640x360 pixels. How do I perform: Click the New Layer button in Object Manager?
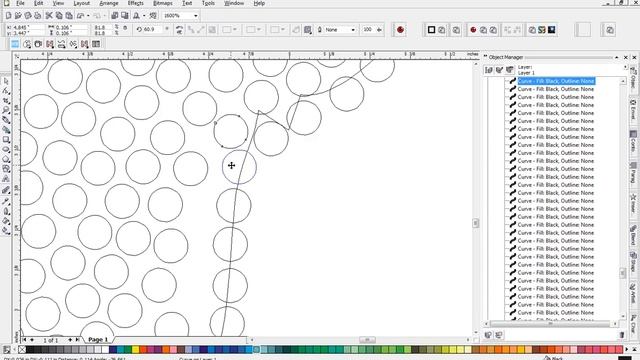tap(489, 335)
